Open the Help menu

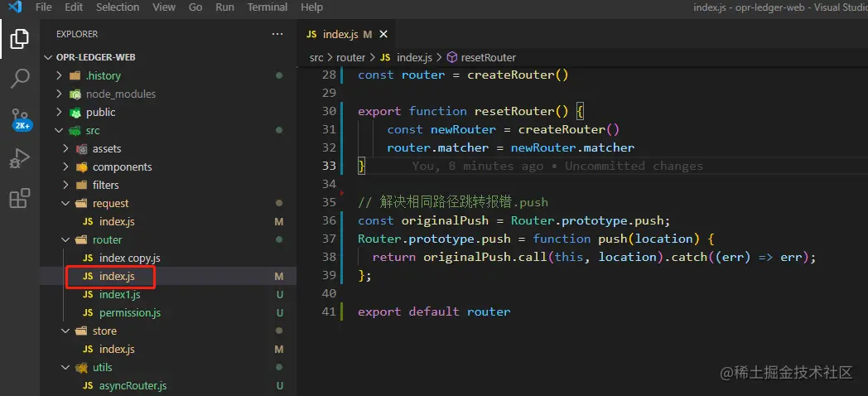311,7
